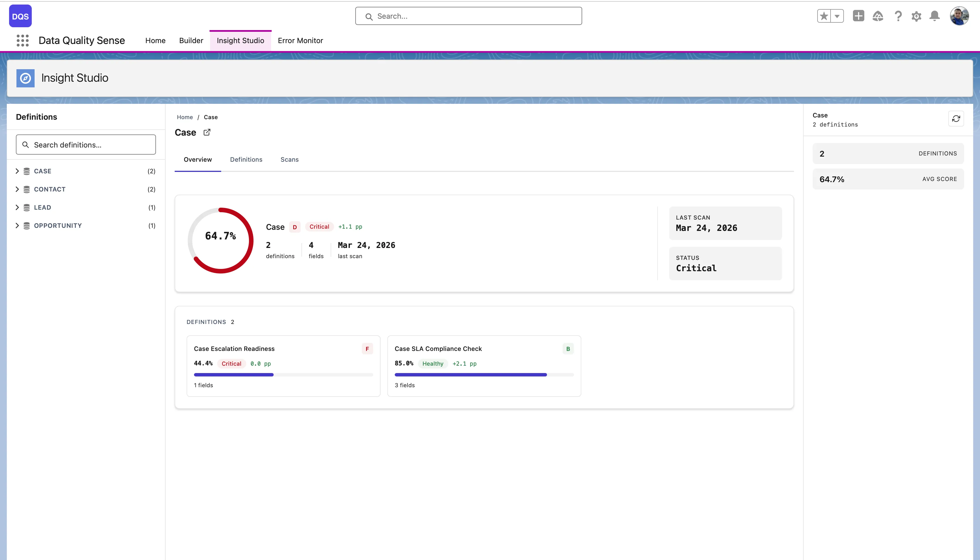Select the Overview tab
The height and width of the screenshot is (560, 980).
(197, 159)
